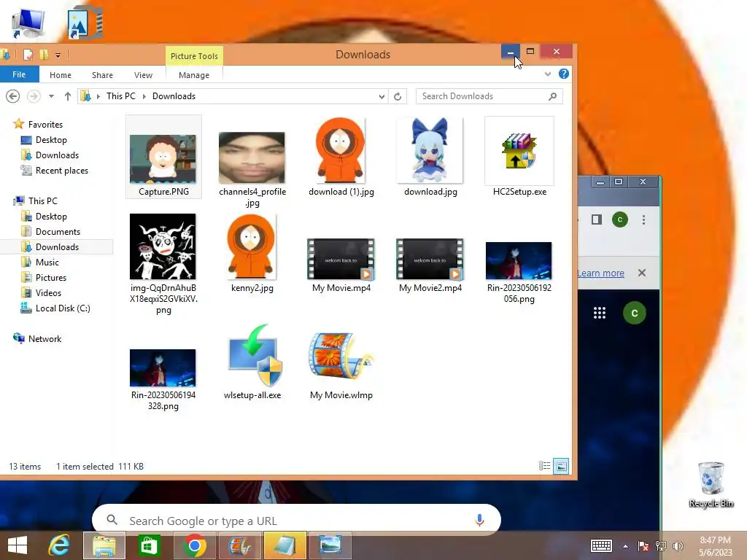The height and width of the screenshot is (560, 747).
Task: Launch Internet Explorer from taskbar
Action: [x=60, y=545]
